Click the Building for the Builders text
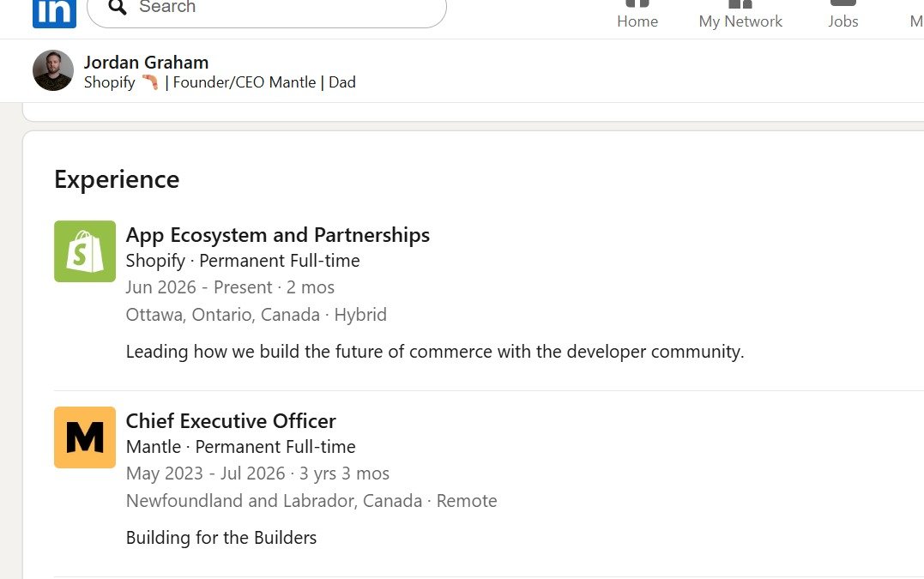This screenshot has width=924, height=579. (x=221, y=538)
